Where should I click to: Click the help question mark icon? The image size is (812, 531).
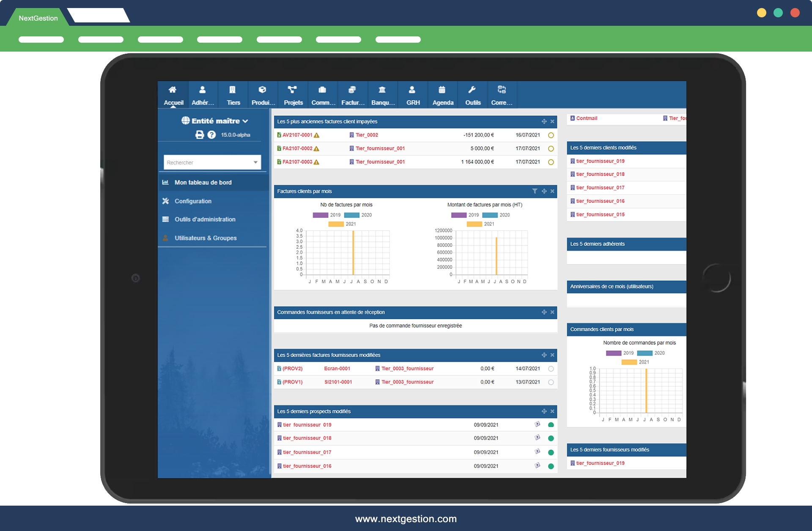211,135
